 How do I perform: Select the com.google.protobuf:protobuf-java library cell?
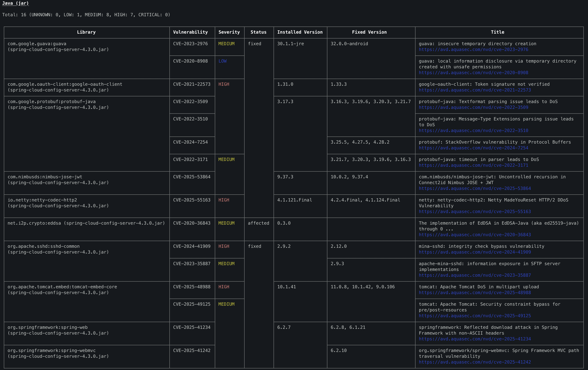tap(87, 134)
